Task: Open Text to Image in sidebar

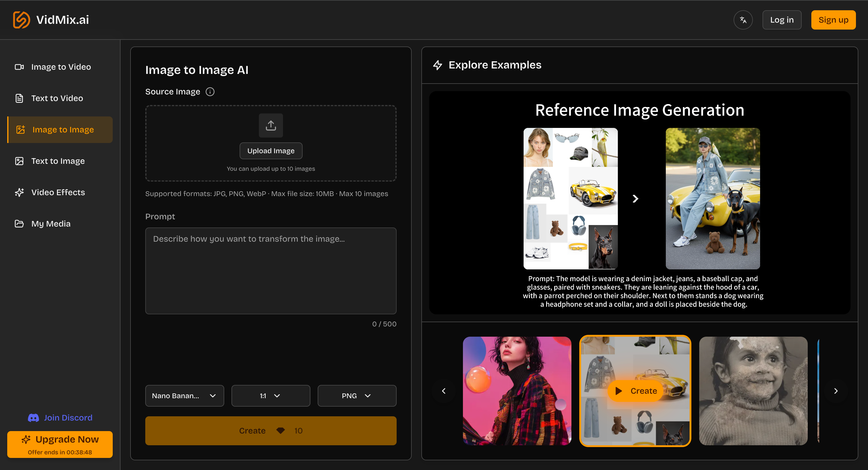Action: coord(58,161)
